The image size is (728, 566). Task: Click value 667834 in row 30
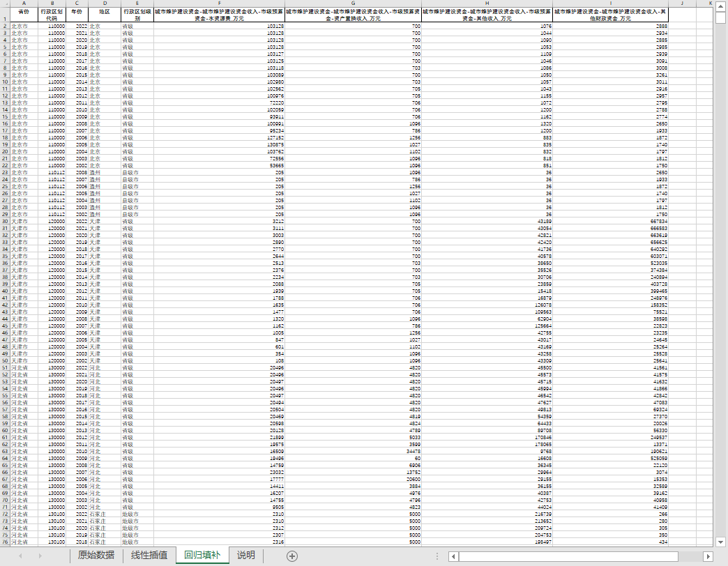coord(611,221)
